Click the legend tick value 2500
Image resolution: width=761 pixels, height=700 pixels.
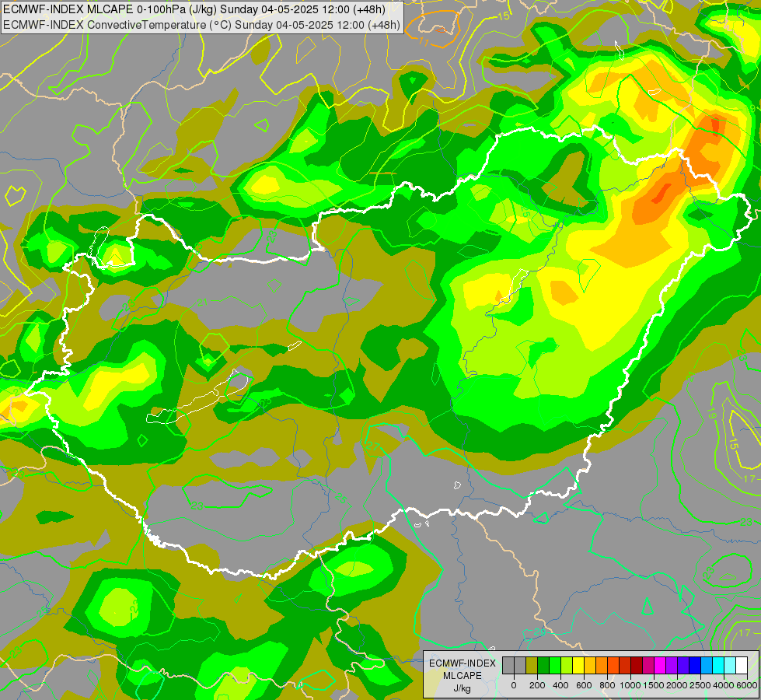[x=700, y=685]
